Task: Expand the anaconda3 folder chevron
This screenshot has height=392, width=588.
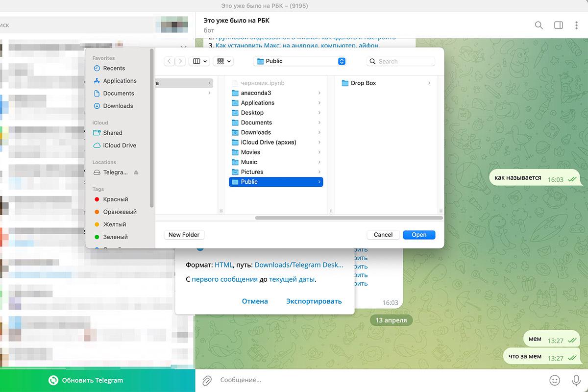Action: [x=319, y=93]
